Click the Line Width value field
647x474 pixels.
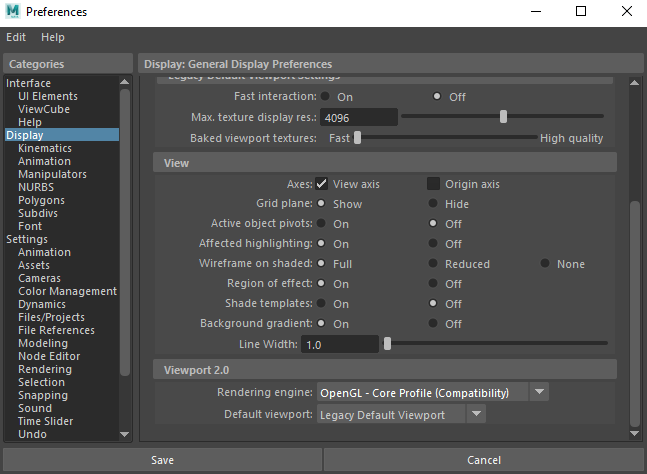(340, 344)
